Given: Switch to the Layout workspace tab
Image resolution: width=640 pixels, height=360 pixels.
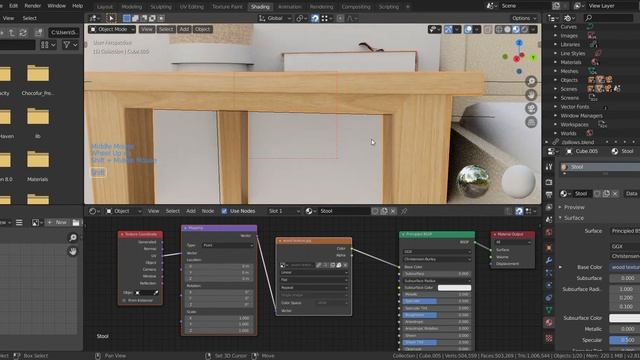Looking at the screenshot, I should tap(105, 7).
